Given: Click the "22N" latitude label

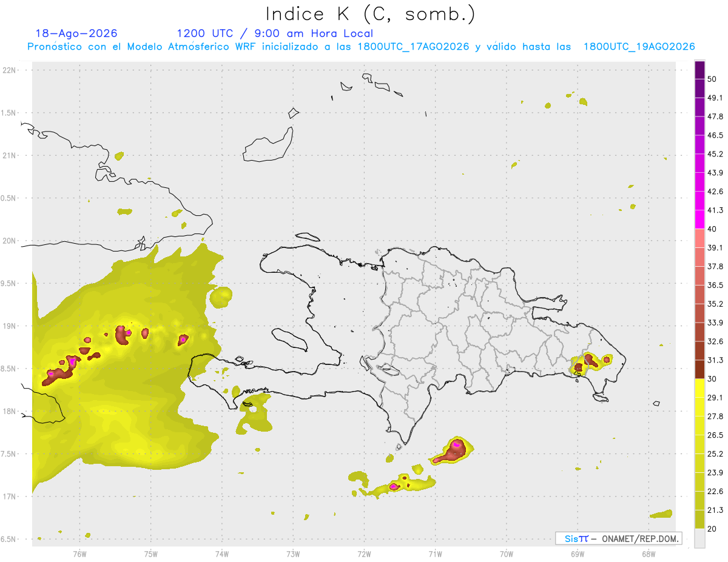Looking at the screenshot, I should point(10,70).
